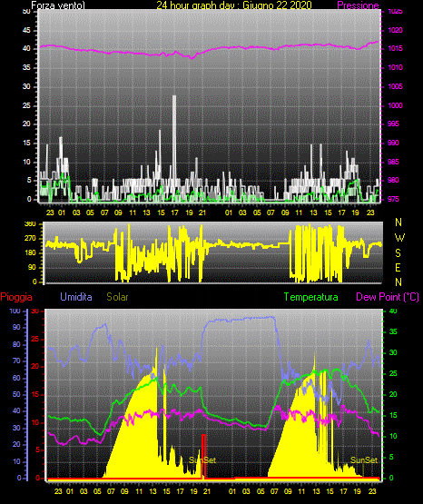Screen dimensions: 423x504
Task: Click the magenta "Pressione" legend label
Action: pyautogui.click(x=358, y=5)
